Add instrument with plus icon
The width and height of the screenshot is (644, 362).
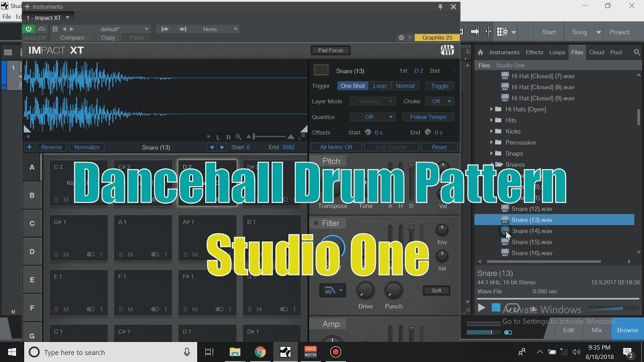tap(27, 7)
